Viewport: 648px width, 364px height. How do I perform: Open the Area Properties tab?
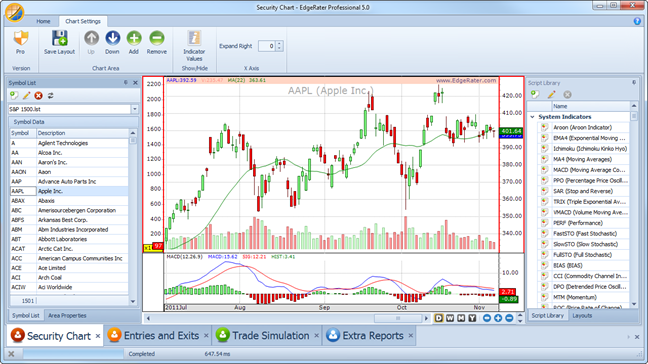pyautogui.click(x=67, y=315)
